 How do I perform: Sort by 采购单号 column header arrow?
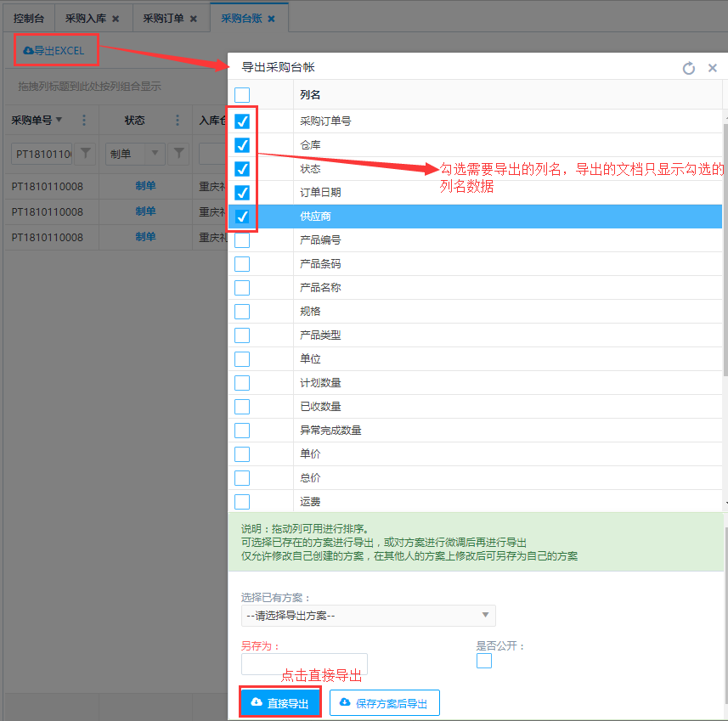59,120
